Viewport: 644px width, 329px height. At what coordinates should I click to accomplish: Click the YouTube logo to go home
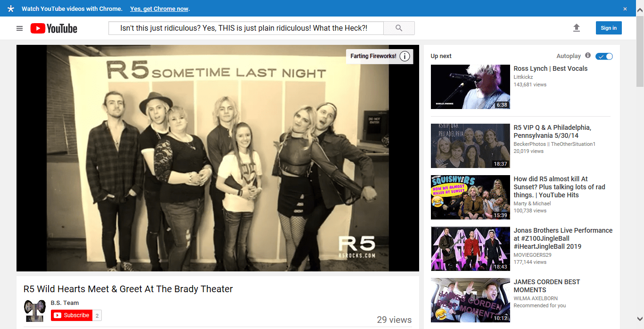click(x=54, y=28)
